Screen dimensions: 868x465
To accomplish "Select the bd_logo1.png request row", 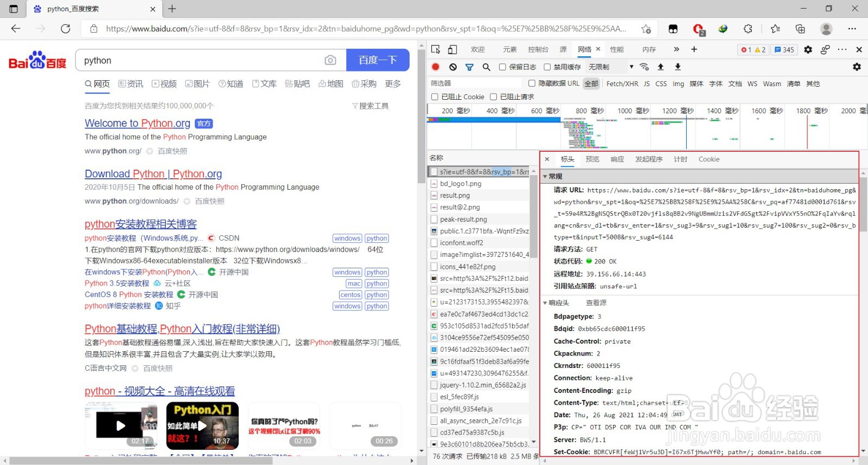I will (x=478, y=184).
